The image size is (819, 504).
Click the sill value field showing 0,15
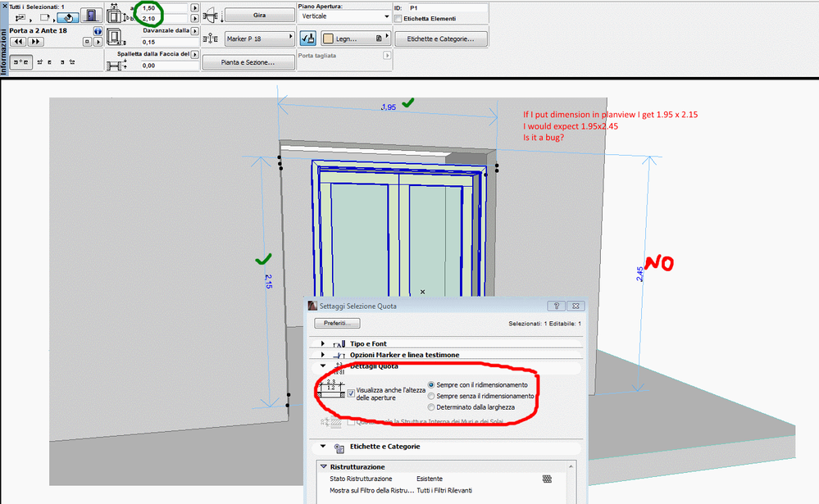point(169,42)
